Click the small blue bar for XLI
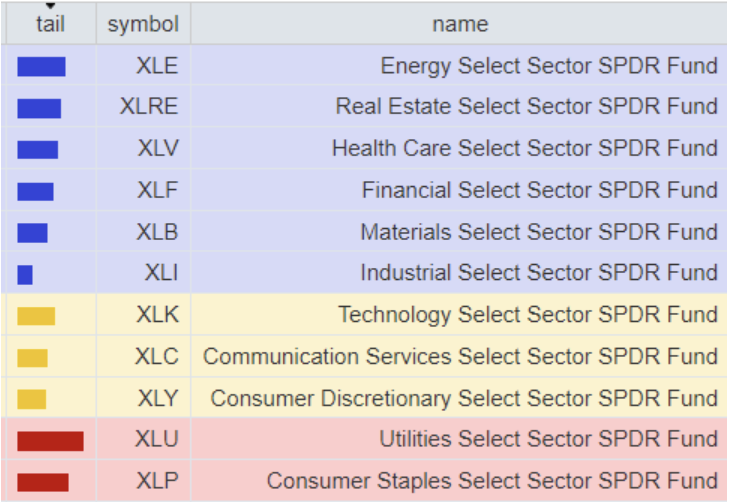Screen dimensions: 730x502 click(x=25, y=274)
